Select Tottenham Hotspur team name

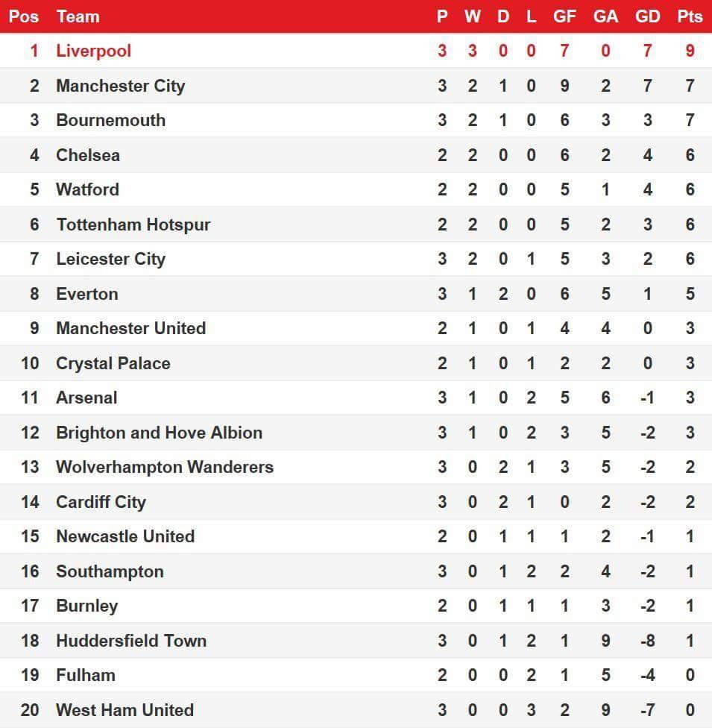(x=133, y=225)
